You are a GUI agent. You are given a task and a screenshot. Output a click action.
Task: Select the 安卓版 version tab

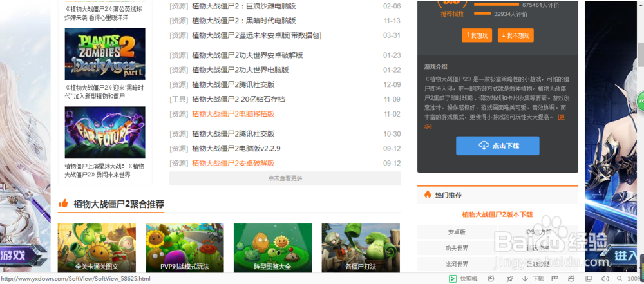click(x=457, y=232)
